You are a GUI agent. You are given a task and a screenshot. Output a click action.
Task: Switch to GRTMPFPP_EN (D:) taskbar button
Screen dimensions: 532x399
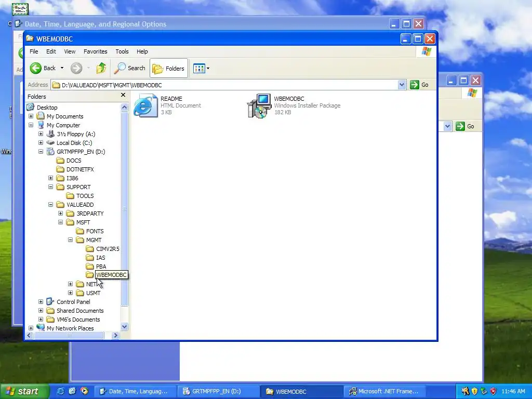tap(219, 391)
